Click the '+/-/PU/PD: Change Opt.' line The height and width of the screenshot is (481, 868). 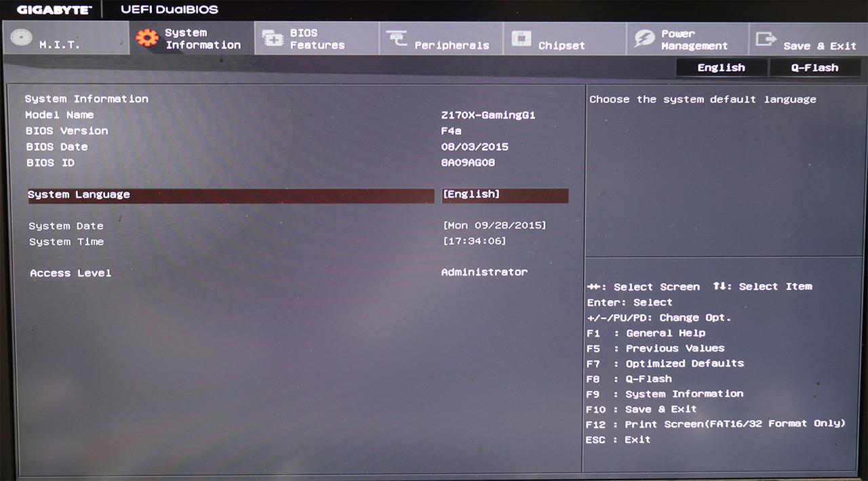659,318
